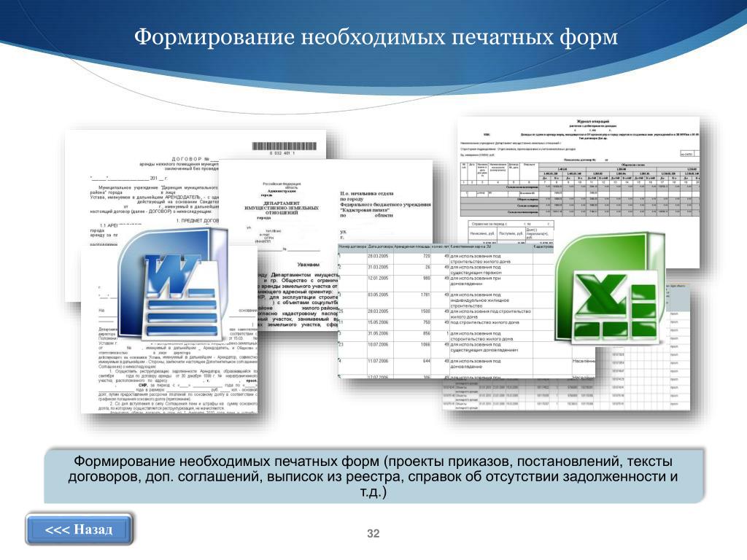Click the slide title "Формирование необходимых печатных форм"

pyautogui.click(x=376, y=37)
